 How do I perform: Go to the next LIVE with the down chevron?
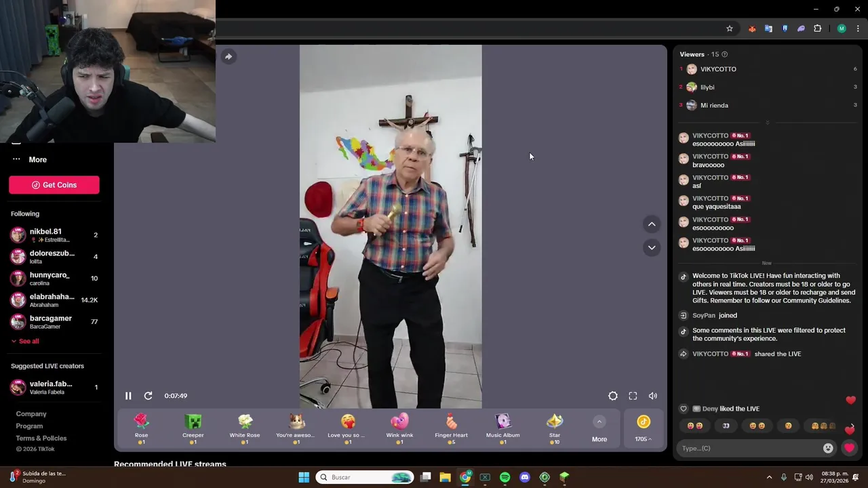point(652,247)
